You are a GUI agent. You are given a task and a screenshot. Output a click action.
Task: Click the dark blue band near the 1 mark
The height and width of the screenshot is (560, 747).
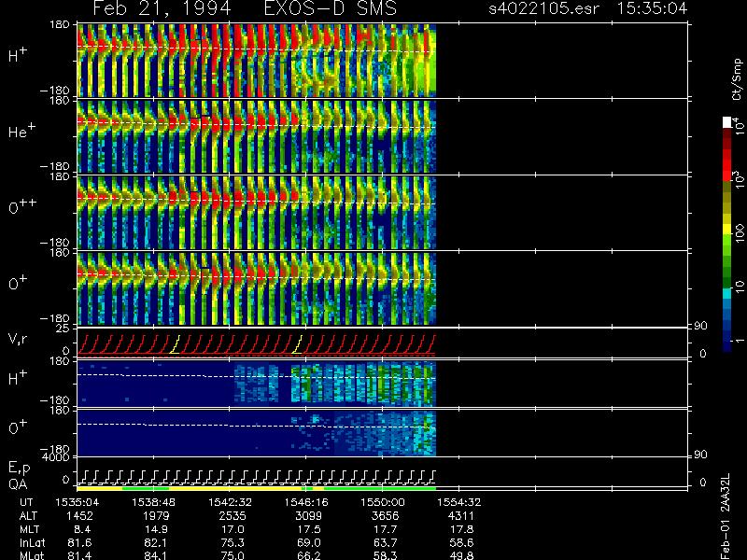pyautogui.click(x=727, y=342)
